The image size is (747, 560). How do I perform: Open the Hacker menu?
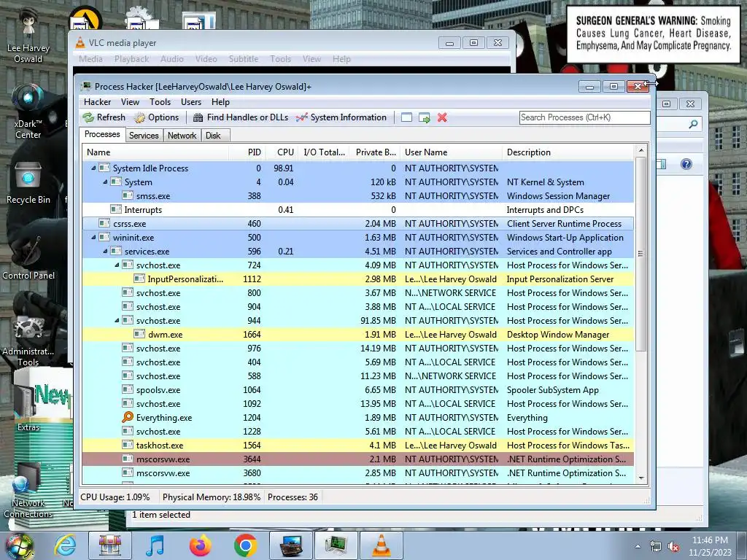(97, 102)
